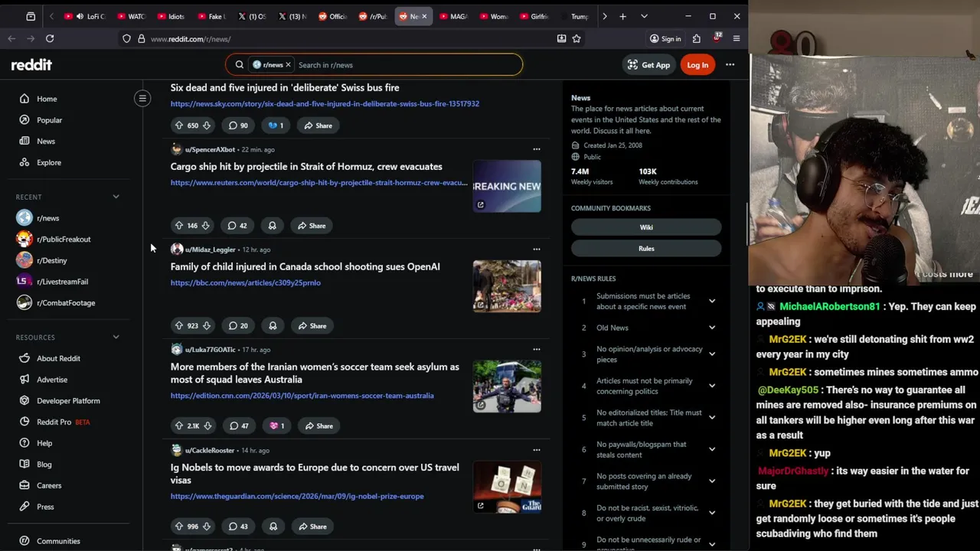Open overflow menu on the OpenAI lawsuit post

click(x=536, y=249)
